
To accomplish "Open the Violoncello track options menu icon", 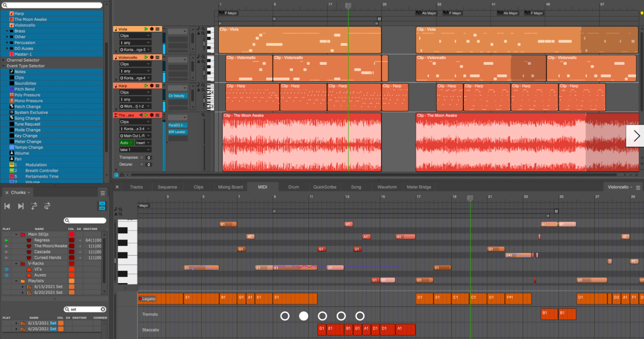I will pyautogui.click(x=157, y=57).
